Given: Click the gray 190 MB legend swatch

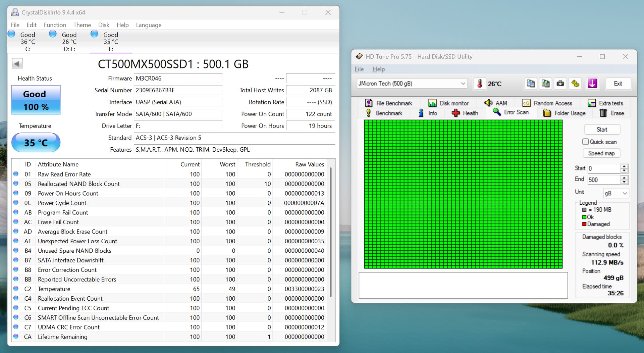Looking at the screenshot, I should [584, 210].
